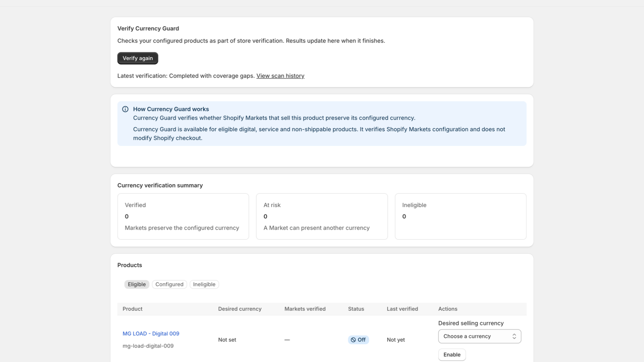The width and height of the screenshot is (644, 362).
Task: Click the info icon beside How Currency Guard works
Action: [x=125, y=109]
